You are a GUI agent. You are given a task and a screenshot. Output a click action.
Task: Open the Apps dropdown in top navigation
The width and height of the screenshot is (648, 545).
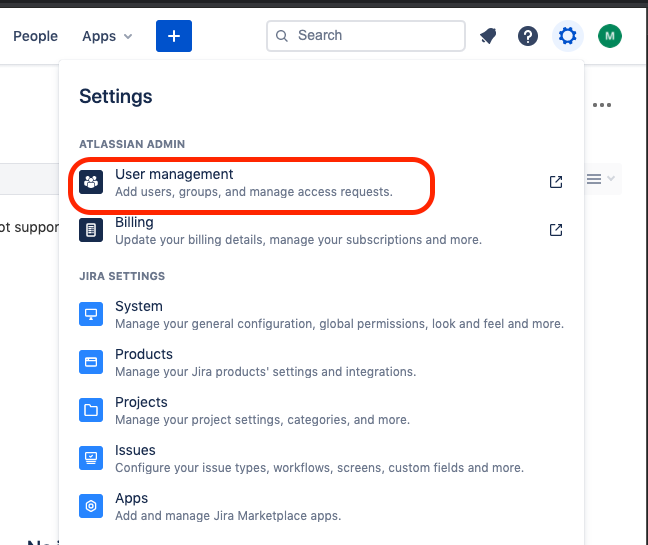pos(107,36)
